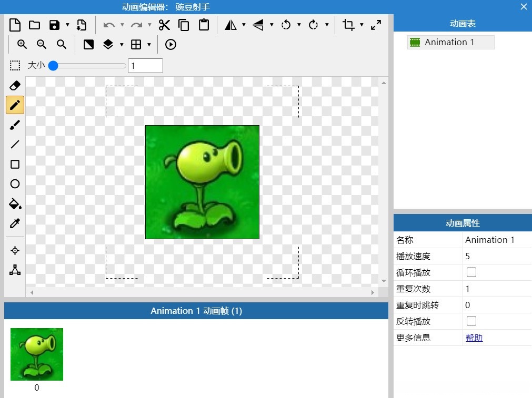Edit the 播放速度 speed value 5
Image resolution: width=532 pixels, height=398 pixels.
[497, 256]
